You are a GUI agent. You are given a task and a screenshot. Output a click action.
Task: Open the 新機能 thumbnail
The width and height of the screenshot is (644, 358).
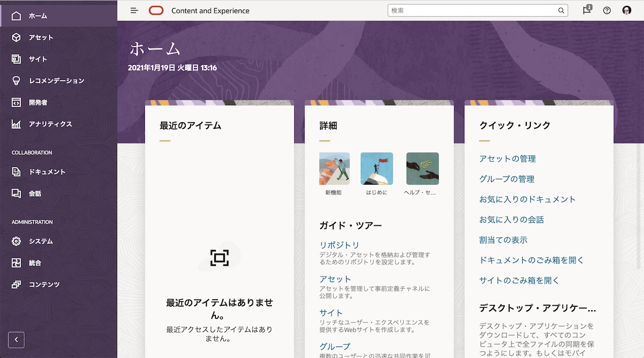[334, 169]
